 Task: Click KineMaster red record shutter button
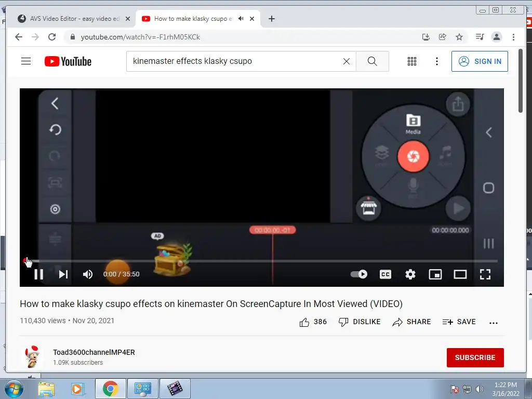pyautogui.click(x=413, y=156)
